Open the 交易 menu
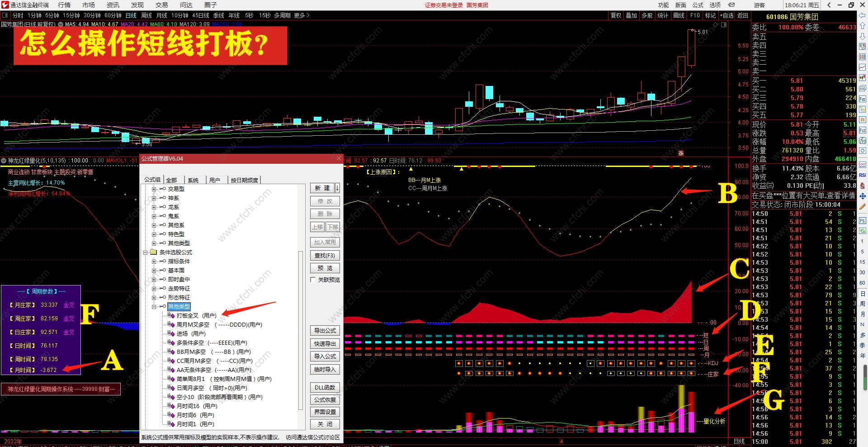The width and height of the screenshot is (868, 447). pos(162,5)
